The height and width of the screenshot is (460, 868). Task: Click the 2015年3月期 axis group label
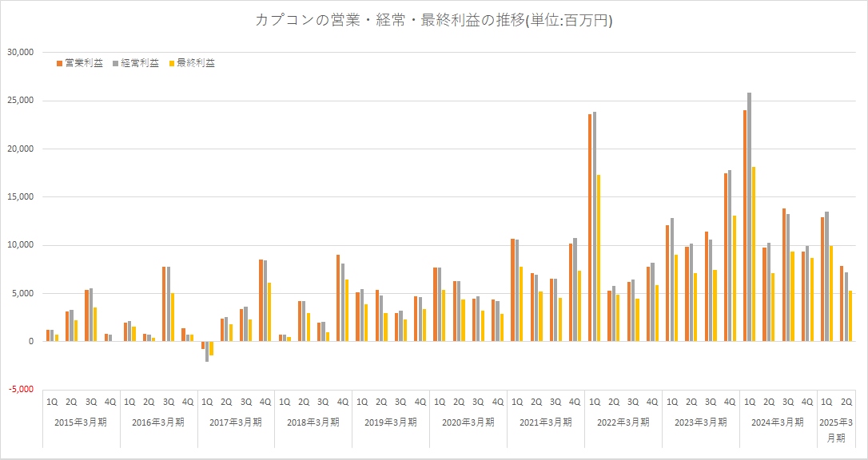click(81, 422)
